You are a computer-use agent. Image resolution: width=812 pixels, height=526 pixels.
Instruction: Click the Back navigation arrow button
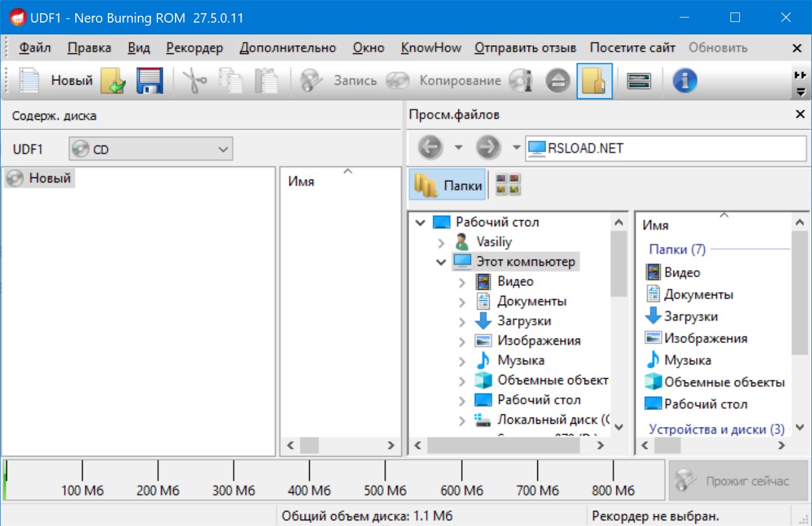click(430, 148)
